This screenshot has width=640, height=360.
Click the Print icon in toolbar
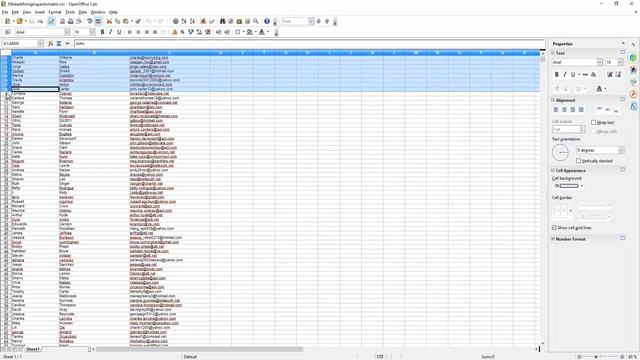[70, 21]
